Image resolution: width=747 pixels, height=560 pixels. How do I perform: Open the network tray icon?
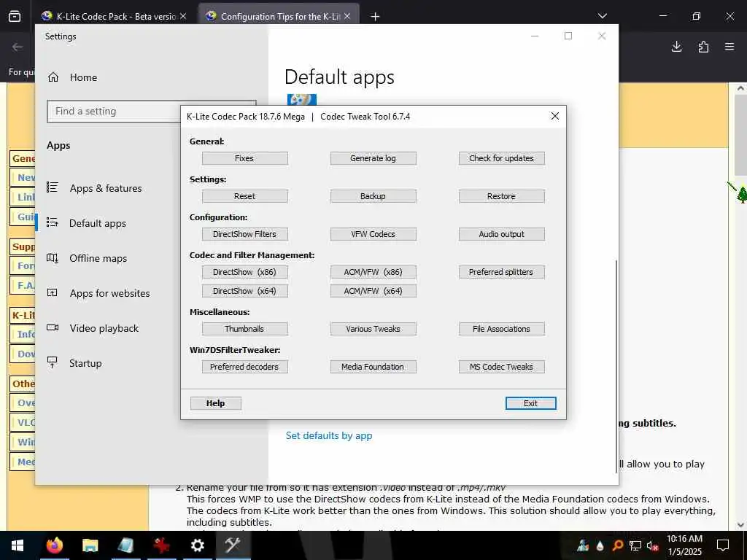pyautogui.click(x=635, y=546)
